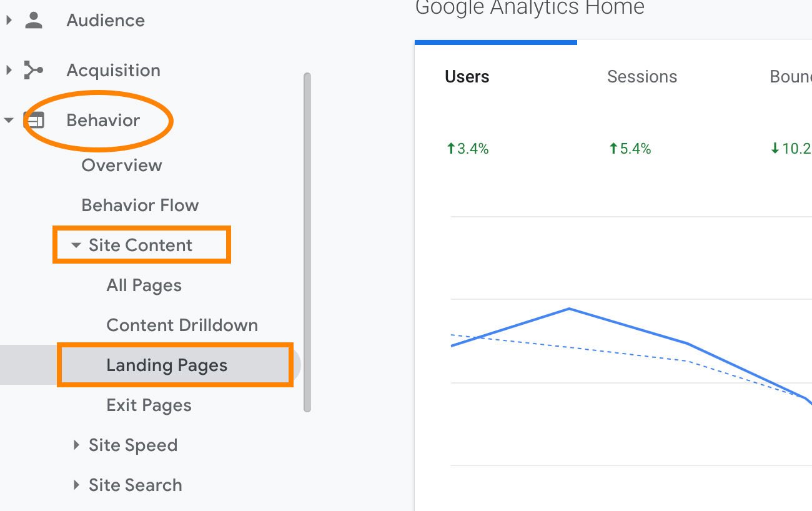Image resolution: width=812 pixels, height=511 pixels.
Task: Open Content Drilldown report
Action: 182,325
